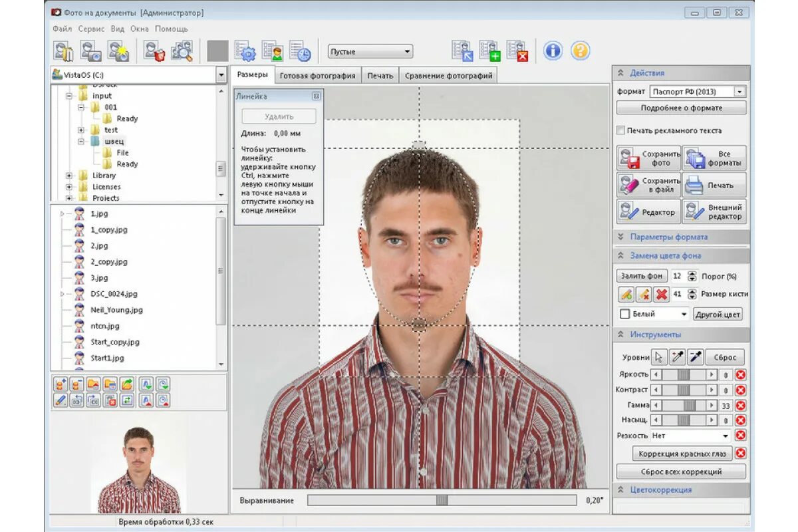Switch to the Сравнение фотографий tab
This screenshot has width=798, height=532.
pos(448,75)
